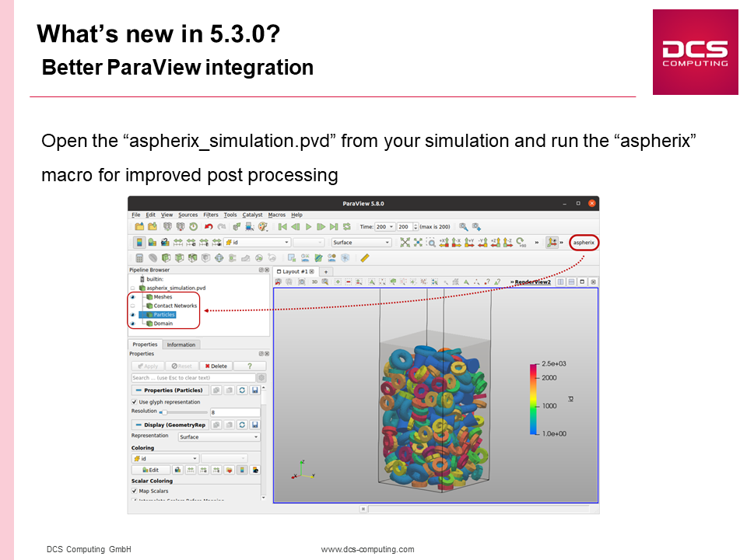Toggle visibility of Contact Networks in pipeline
Viewport: 747px width, 560px height.
[x=133, y=306]
